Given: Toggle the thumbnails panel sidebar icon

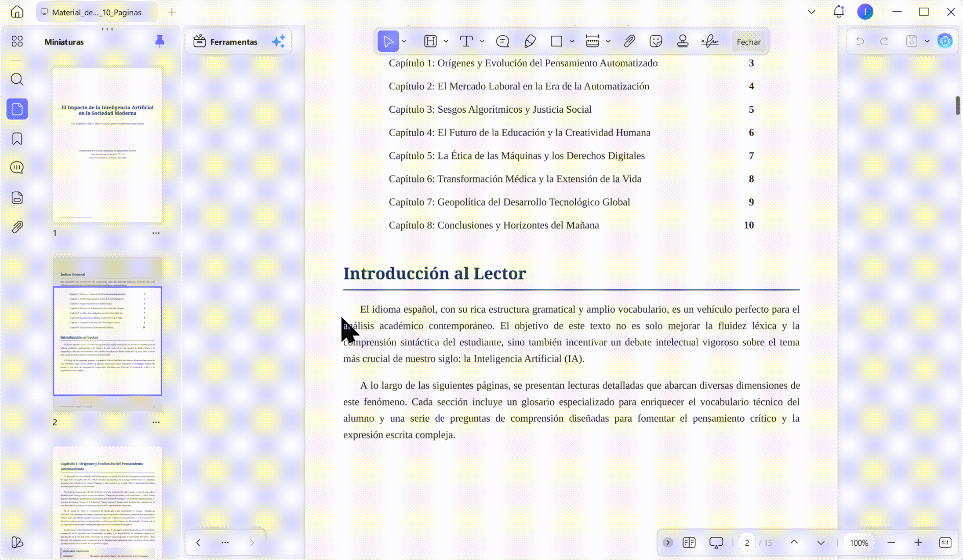Looking at the screenshot, I should (x=17, y=109).
